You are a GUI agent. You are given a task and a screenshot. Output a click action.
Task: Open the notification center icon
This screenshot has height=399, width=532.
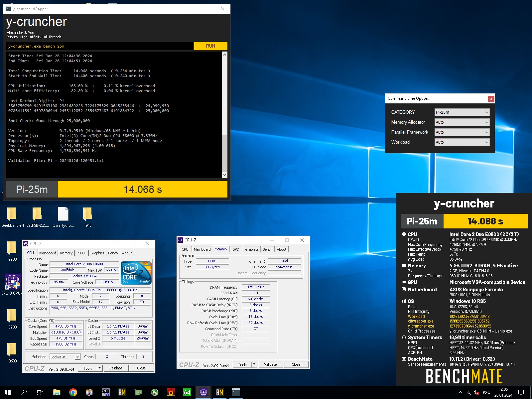point(521,392)
